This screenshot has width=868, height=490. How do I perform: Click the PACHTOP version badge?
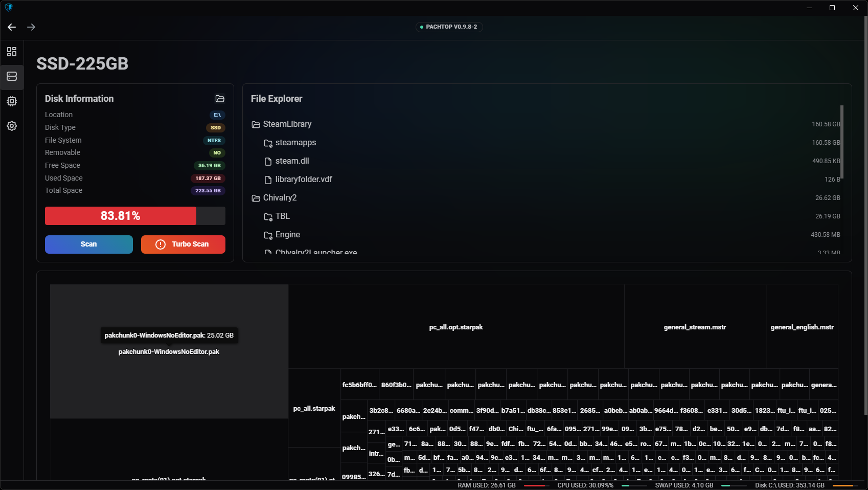pos(449,27)
